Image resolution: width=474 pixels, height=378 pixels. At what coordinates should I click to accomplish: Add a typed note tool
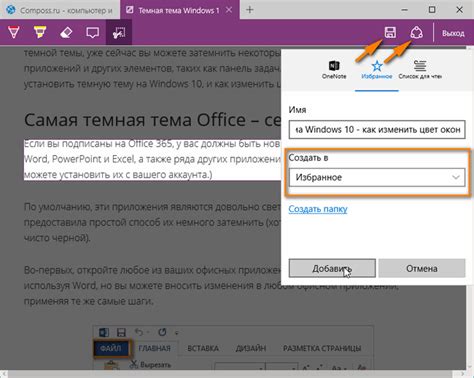point(92,33)
